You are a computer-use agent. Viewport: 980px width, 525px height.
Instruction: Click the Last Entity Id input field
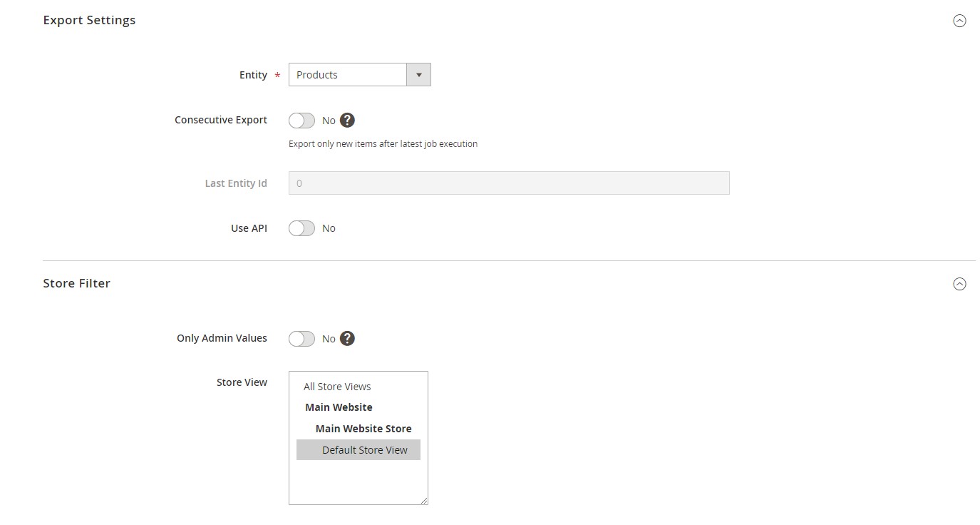point(508,183)
